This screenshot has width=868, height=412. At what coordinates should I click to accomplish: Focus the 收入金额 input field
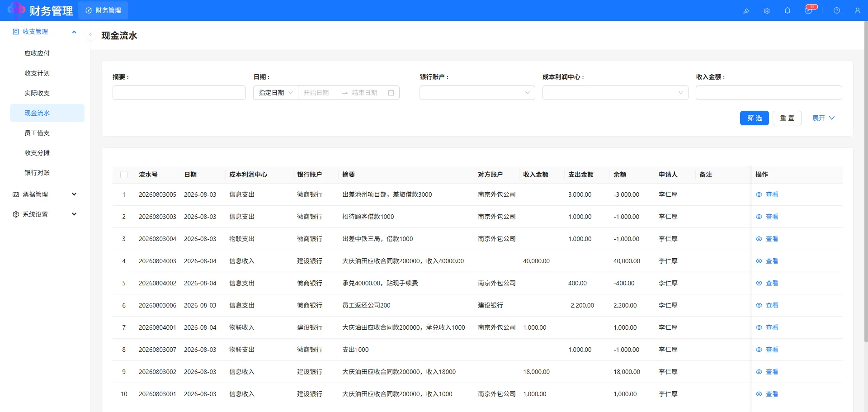(x=769, y=93)
